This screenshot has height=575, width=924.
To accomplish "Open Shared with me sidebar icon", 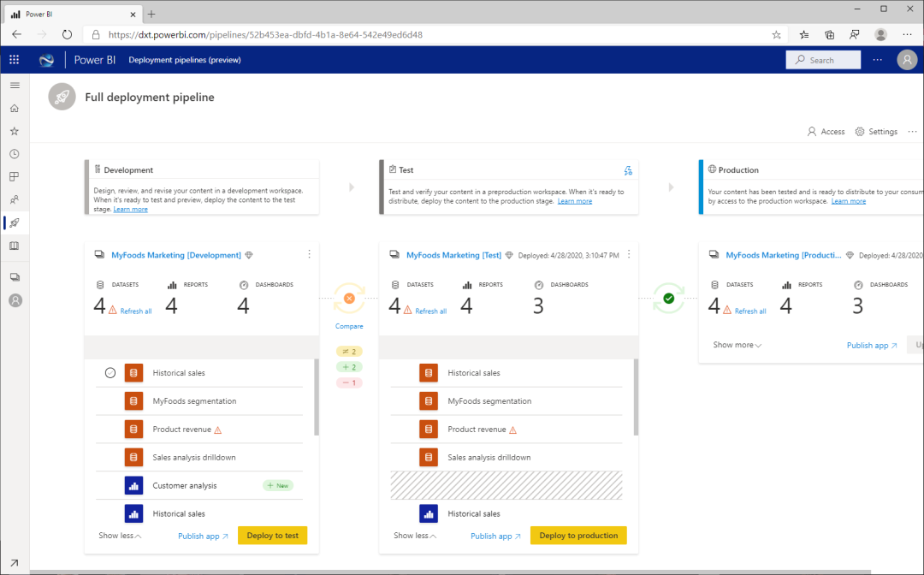I will coord(15,199).
